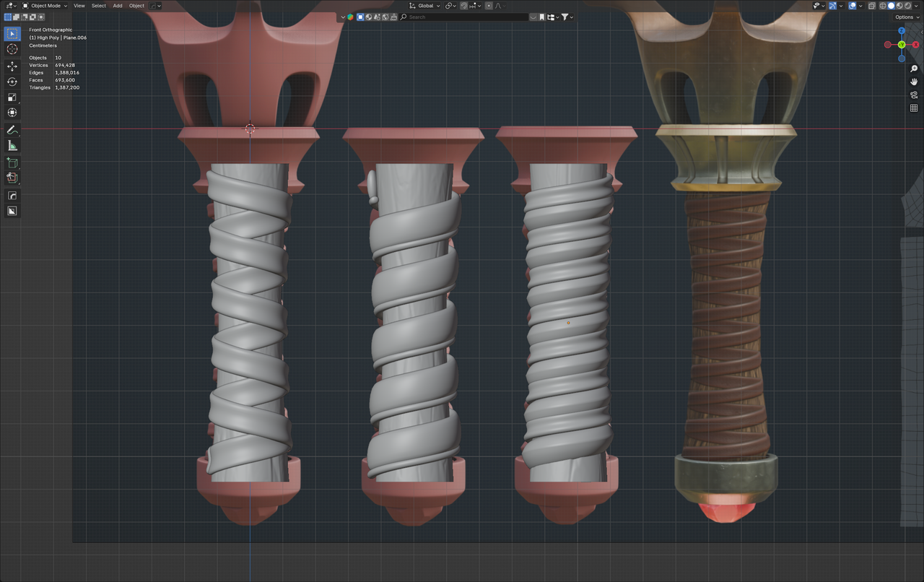Open the proportional falloff dropdown
The height and width of the screenshot is (582, 924).
[499, 6]
